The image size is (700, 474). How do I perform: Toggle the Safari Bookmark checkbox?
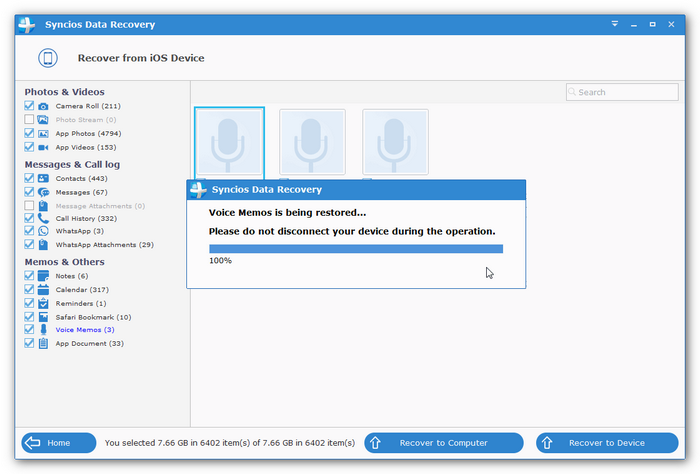(29, 317)
